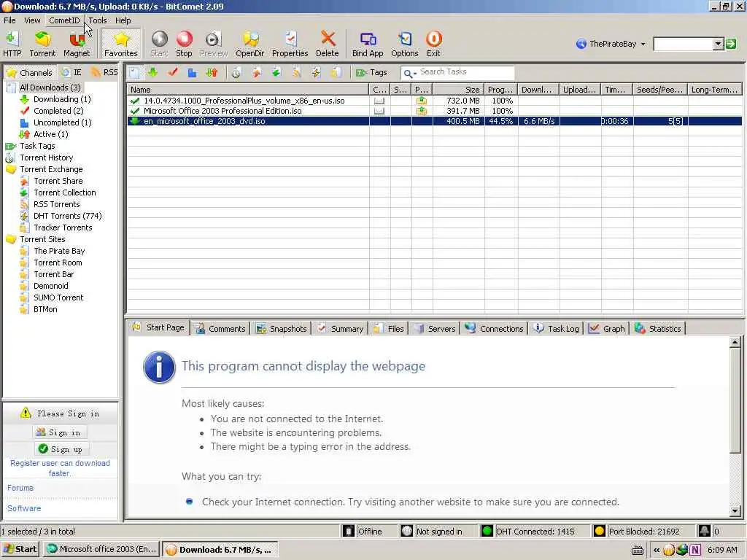This screenshot has height=560, width=747.
Task: Show all downloads filter icon
Action: (134, 72)
